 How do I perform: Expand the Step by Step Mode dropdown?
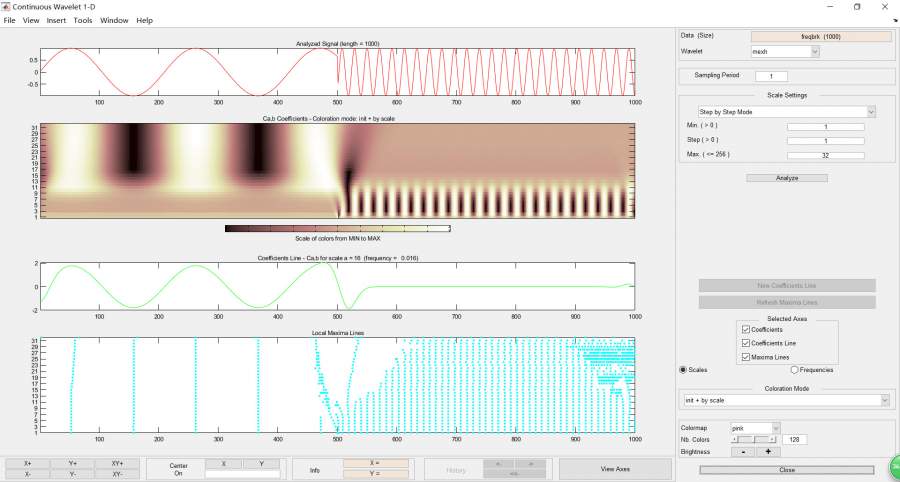[786, 112]
